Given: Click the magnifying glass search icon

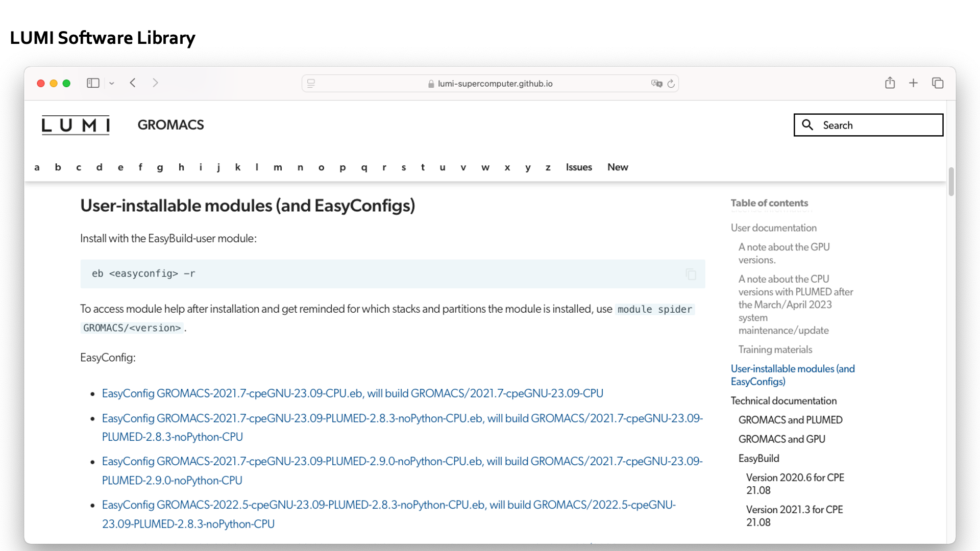Looking at the screenshot, I should pyautogui.click(x=807, y=125).
